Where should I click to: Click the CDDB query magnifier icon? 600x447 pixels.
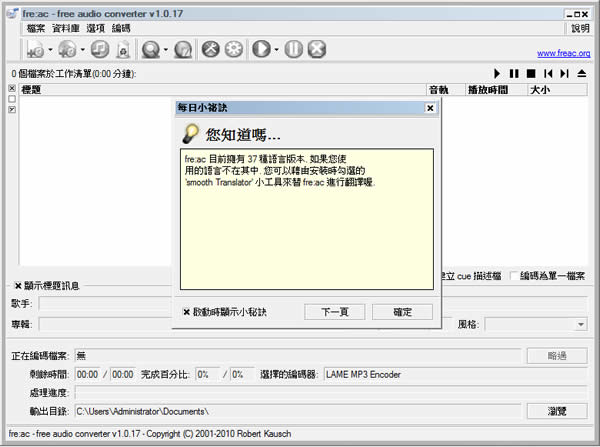(151, 49)
